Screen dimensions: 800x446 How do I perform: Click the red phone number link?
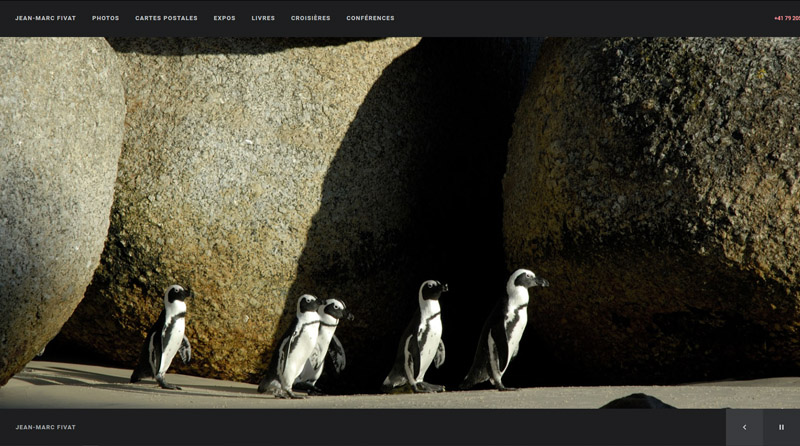pos(787,18)
